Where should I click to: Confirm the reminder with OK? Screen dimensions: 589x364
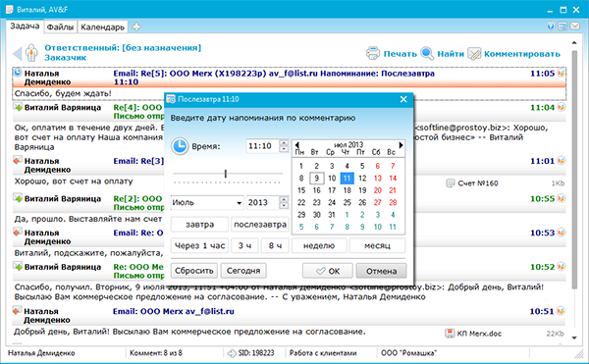328,271
